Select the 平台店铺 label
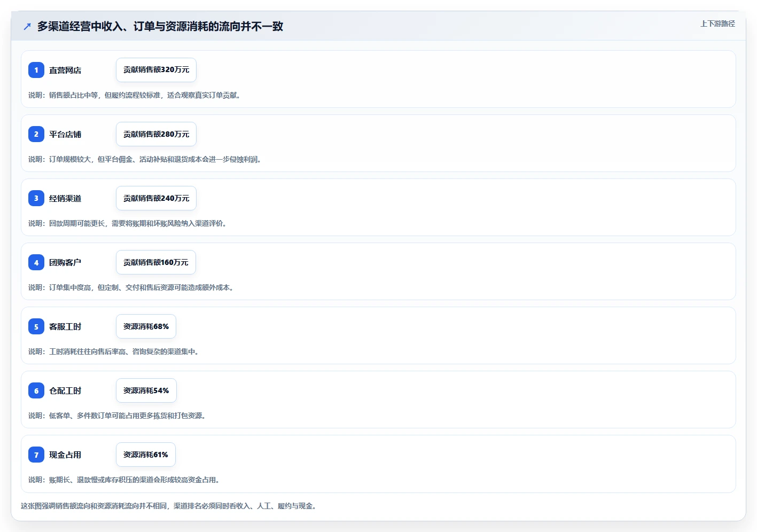 [65, 134]
